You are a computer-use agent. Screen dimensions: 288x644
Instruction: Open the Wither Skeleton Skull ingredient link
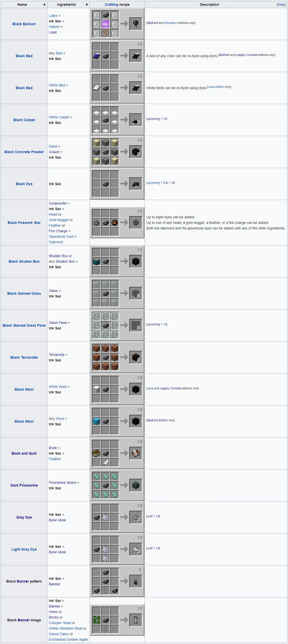point(66,628)
